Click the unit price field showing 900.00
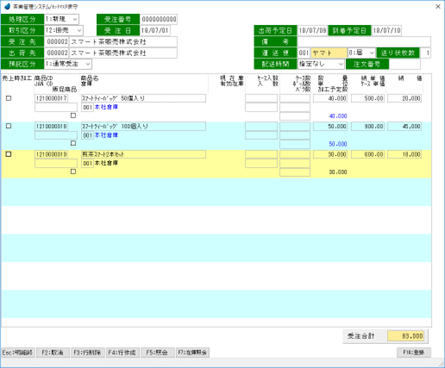445x368 pixels. click(x=368, y=126)
